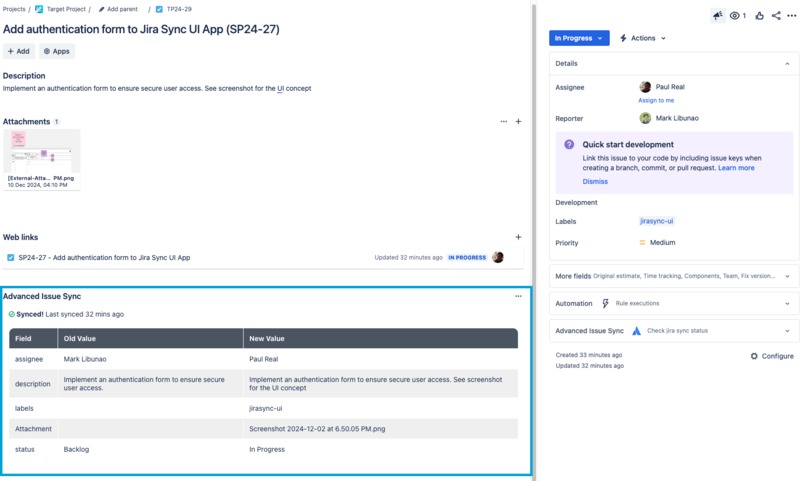Click the Quick start question mark icon
Image resolution: width=806 pixels, height=481 pixels.
coord(569,144)
